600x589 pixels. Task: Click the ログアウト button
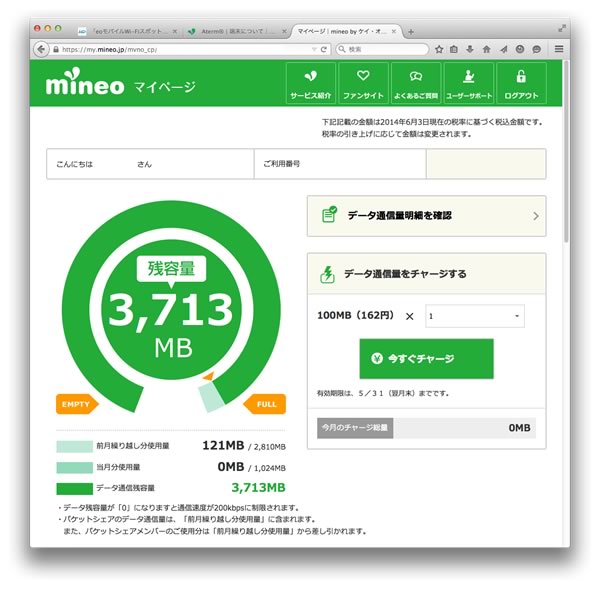pyautogui.click(x=521, y=83)
